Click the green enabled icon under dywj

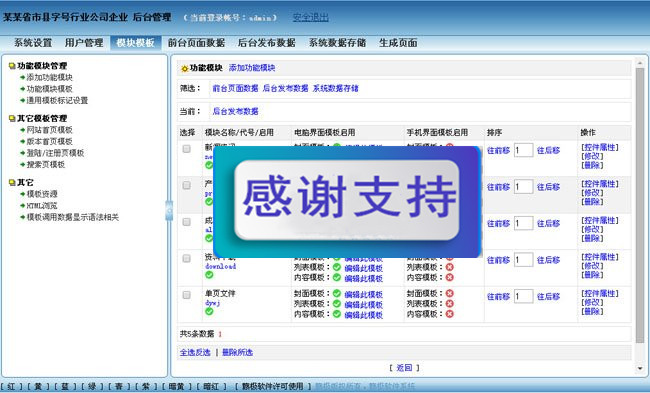pos(209,311)
